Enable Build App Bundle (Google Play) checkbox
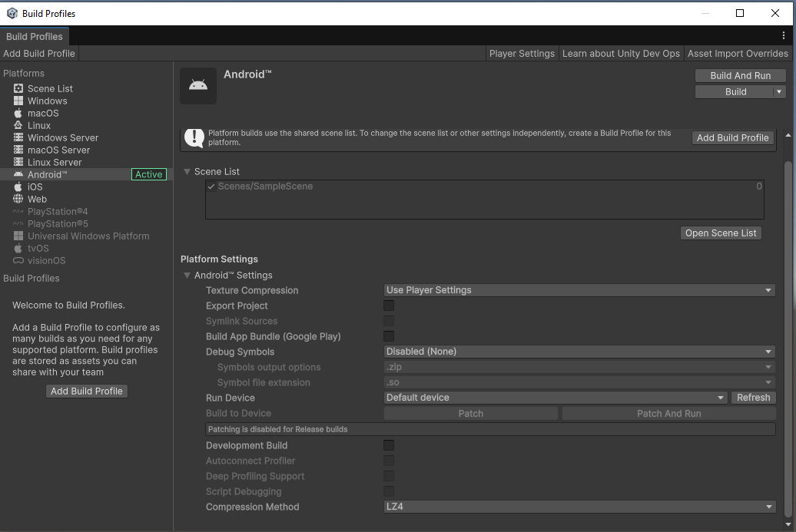The height and width of the screenshot is (532, 796). tap(389, 335)
